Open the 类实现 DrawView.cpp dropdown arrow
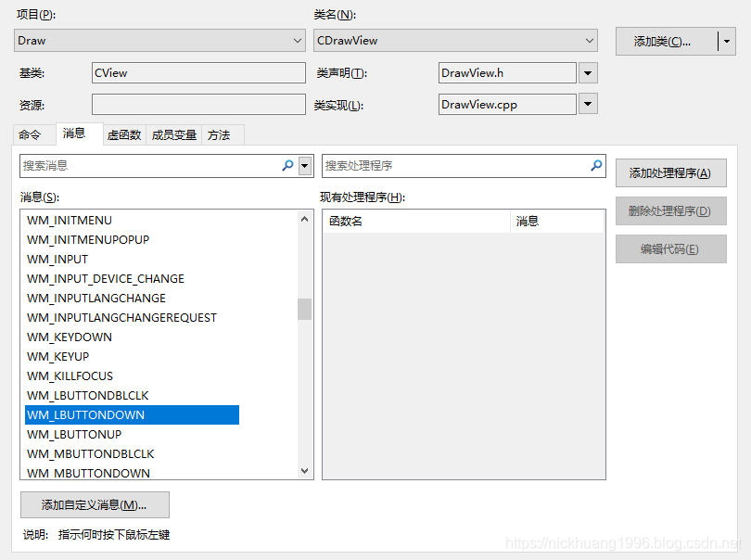This screenshot has width=751, height=560. [x=588, y=104]
